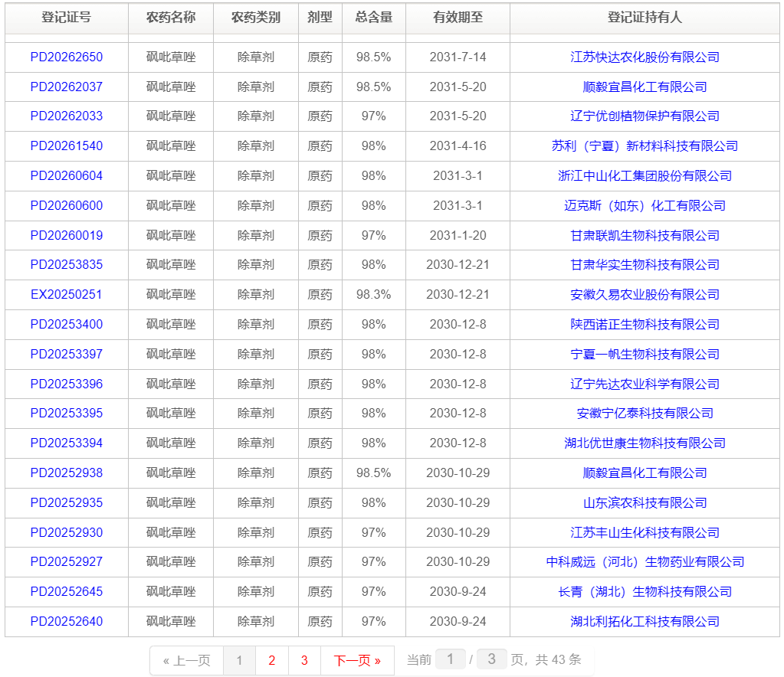This screenshot has width=784, height=677.
Task: Open registration PD20252927 link
Action: point(67,561)
